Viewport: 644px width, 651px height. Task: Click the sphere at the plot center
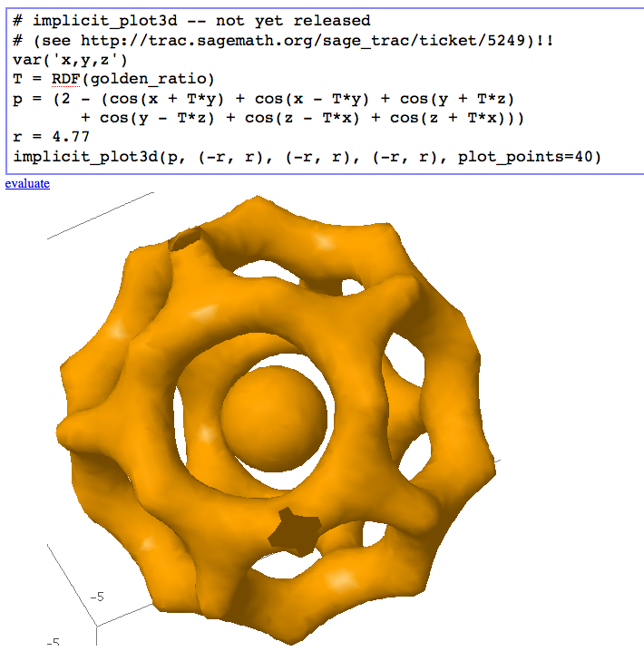[274, 419]
